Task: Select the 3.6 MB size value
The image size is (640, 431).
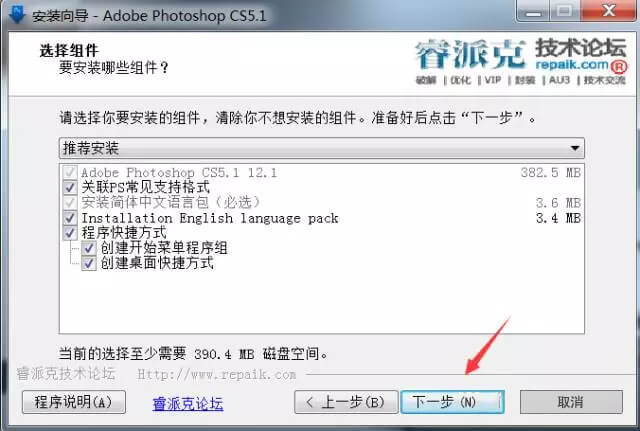Action: tap(558, 203)
